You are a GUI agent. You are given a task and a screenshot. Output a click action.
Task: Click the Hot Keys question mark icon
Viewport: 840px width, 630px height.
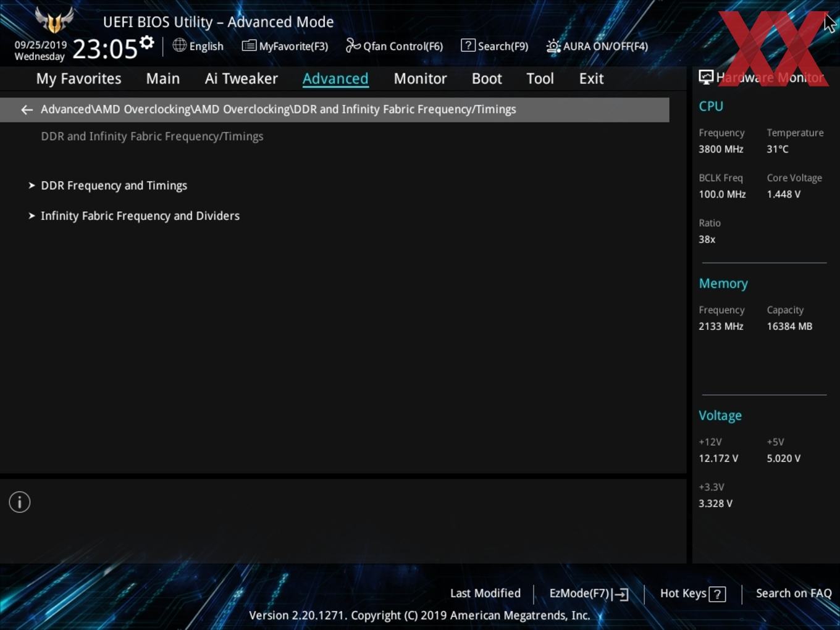pyautogui.click(x=717, y=594)
